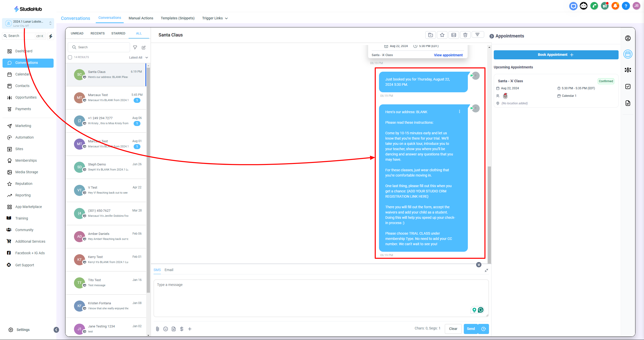Open emoji picker in message toolbar
This screenshot has width=644, height=340.
click(166, 329)
